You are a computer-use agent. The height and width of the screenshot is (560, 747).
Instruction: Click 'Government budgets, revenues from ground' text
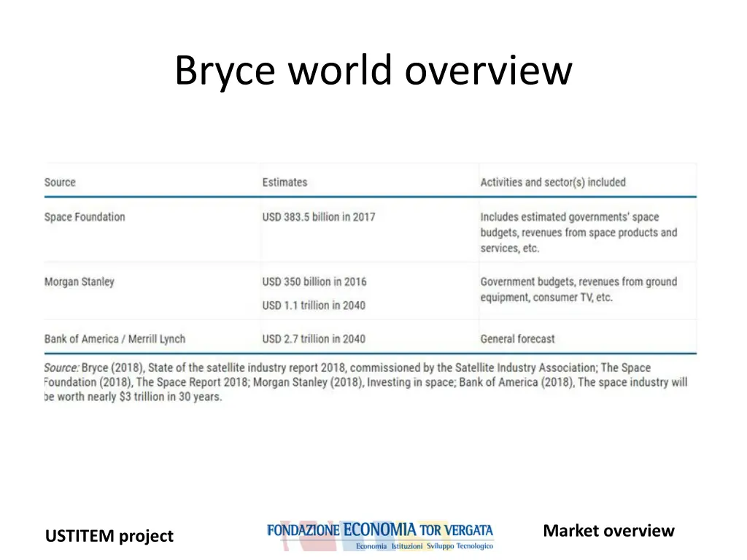(578, 282)
